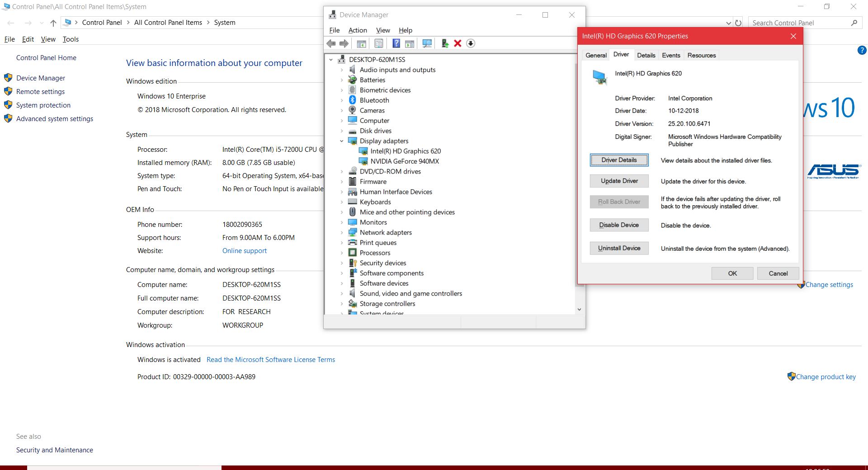Click the Change settings link
This screenshot has height=470, width=868.
829,285
